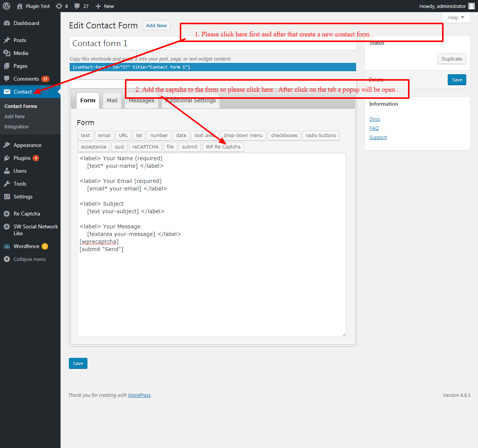
Task: Click the Collapse menu arrow icon
Action: (x=7, y=259)
